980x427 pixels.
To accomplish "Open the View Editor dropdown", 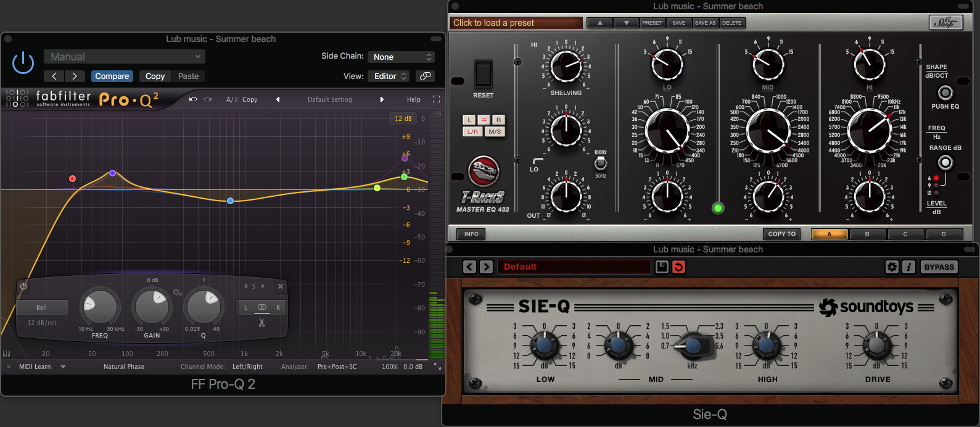I will 389,76.
